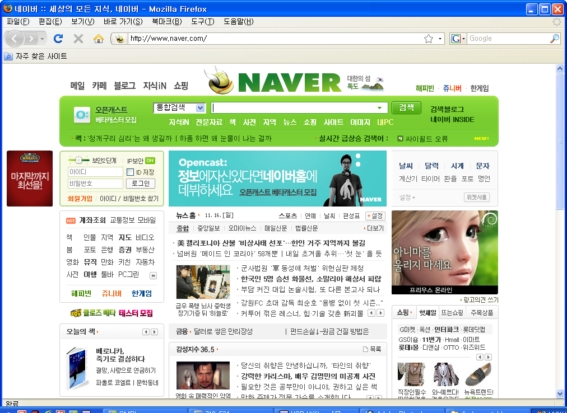Click the 아이디 username field
567x413 pixels.
click(x=95, y=172)
